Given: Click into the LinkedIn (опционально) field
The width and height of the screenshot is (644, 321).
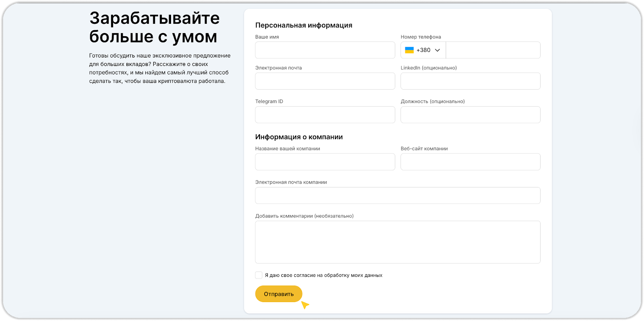Looking at the screenshot, I should click(470, 81).
